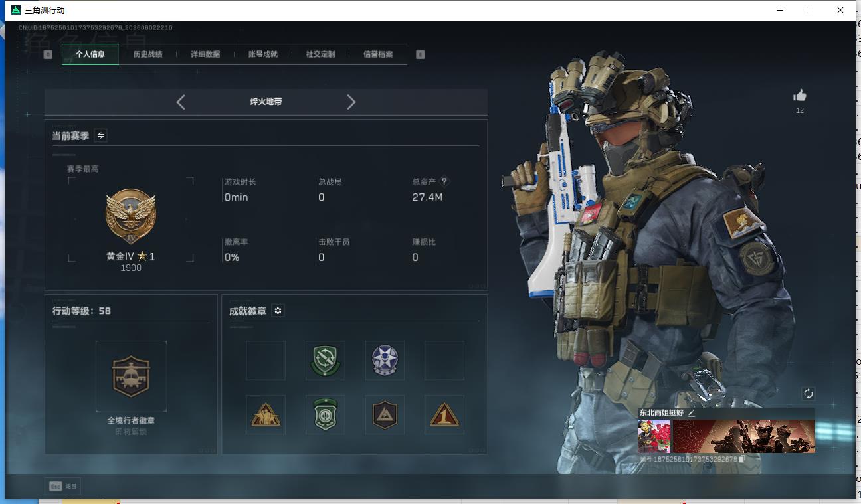This screenshot has height=504, width=861.
Task: Click the 赚损比 label
Action: tap(424, 242)
